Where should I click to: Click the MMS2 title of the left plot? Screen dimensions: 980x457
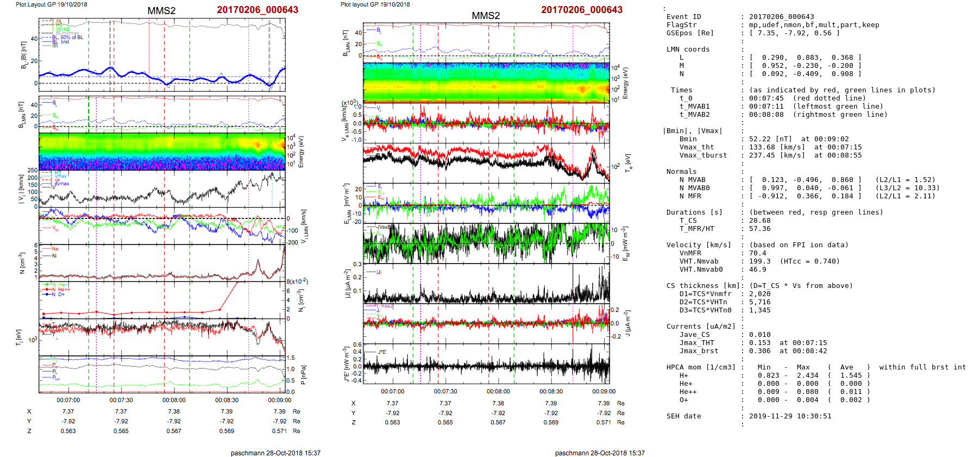tap(161, 11)
